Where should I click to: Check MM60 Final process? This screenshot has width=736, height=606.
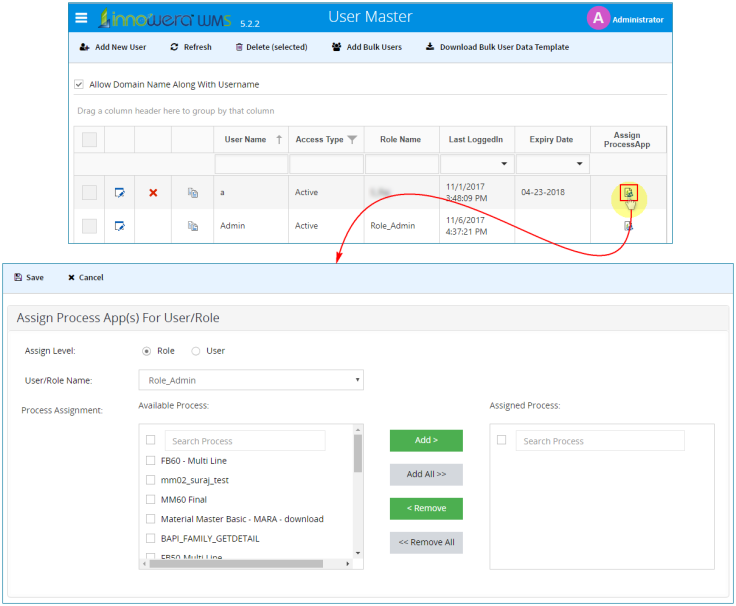(x=151, y=499)
